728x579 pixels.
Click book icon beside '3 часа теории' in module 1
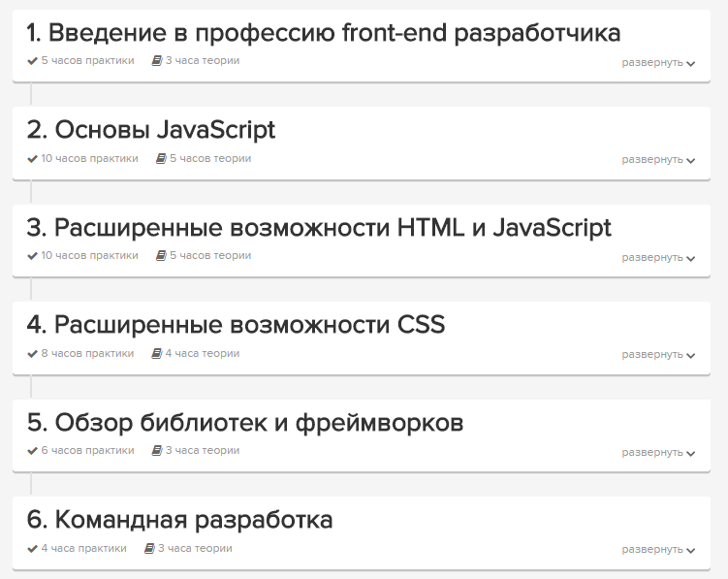(157, 61)
